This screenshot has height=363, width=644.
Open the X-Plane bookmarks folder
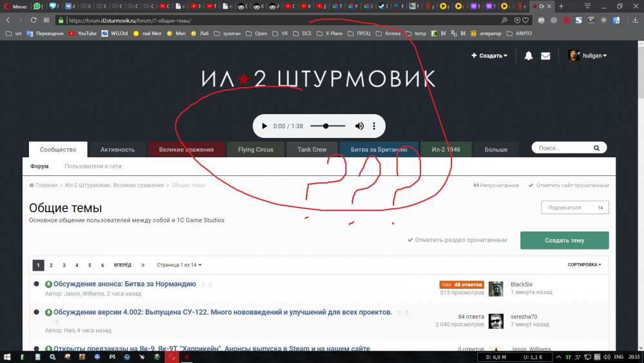click(x=329, y=34)
